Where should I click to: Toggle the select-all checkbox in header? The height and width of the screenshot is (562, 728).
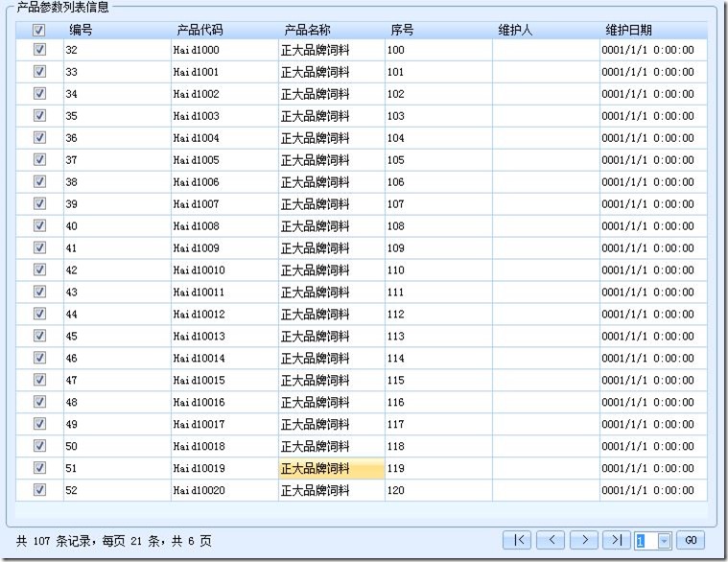tap(39, 30)
